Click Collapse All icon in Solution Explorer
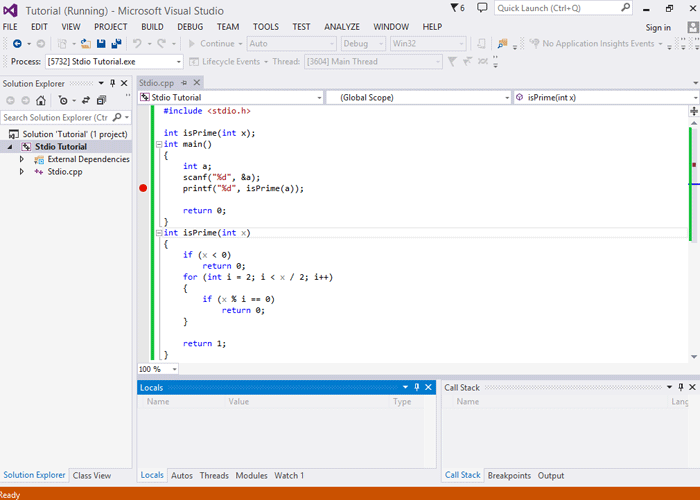The image size is (700, 500). coord(101,100)
